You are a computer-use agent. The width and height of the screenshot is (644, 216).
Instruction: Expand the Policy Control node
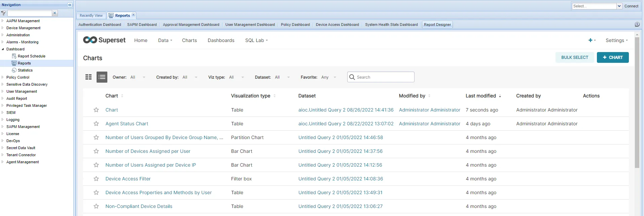[x=3, y=77]
